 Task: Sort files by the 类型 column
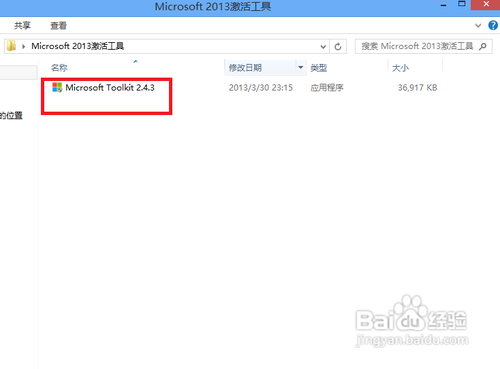(319, 68)
